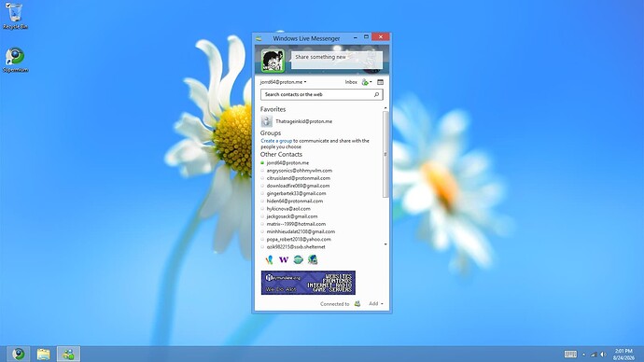Open the add contact icon dropdown

[367, 82]
